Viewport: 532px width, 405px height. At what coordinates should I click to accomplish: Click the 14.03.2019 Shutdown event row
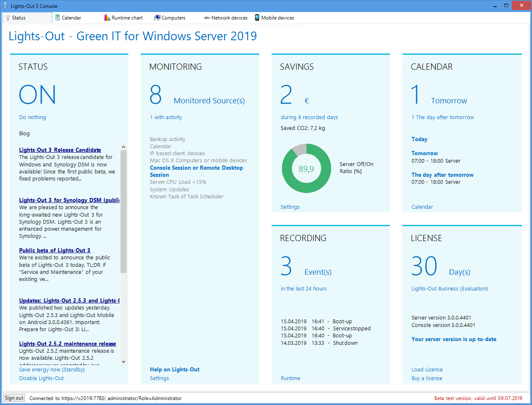pos(319,343)
